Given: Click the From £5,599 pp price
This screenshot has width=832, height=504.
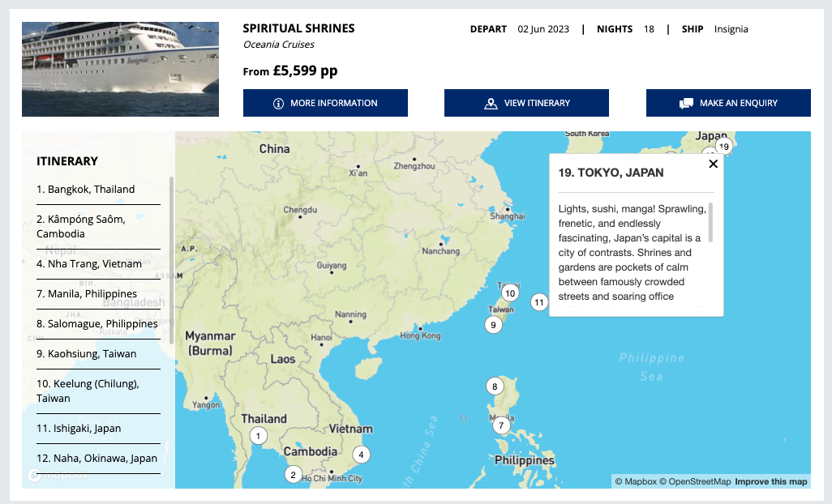Looking at the screenshot, I should click(x=290, y=70).
